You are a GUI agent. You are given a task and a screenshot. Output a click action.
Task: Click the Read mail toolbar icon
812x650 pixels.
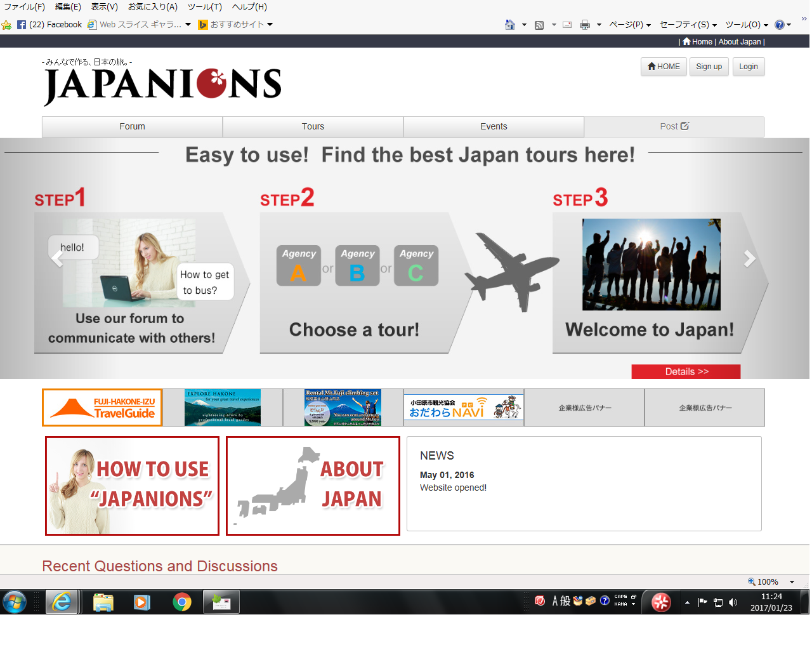[567, 25]
